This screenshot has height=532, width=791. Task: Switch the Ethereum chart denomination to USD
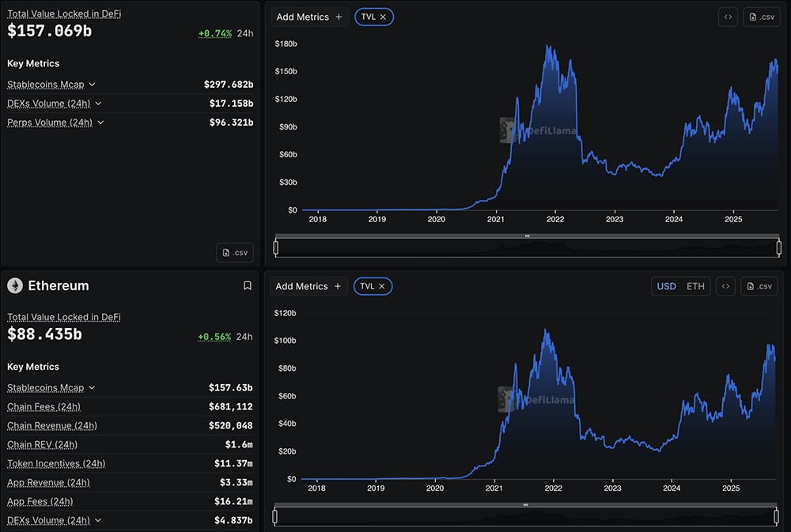tap(666, 286)
